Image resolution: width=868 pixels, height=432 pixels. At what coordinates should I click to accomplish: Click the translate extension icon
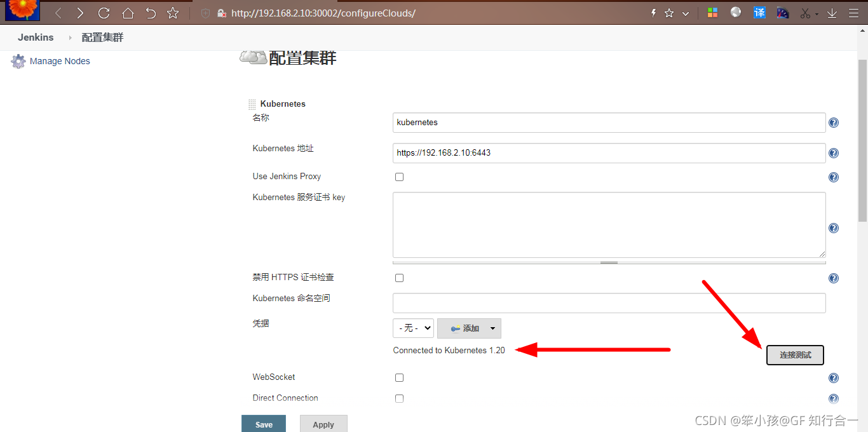[x=759, y=13]
